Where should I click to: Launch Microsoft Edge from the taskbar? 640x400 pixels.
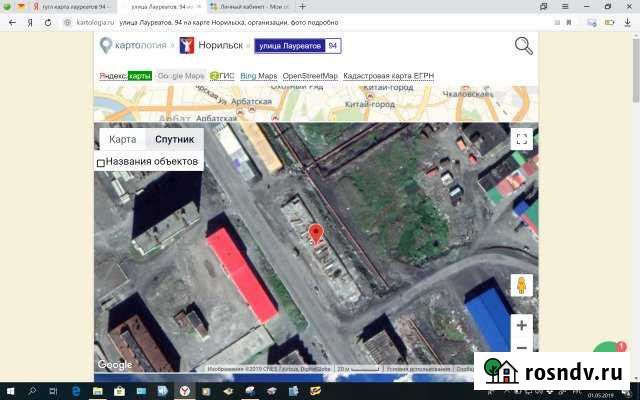point(76,391)
